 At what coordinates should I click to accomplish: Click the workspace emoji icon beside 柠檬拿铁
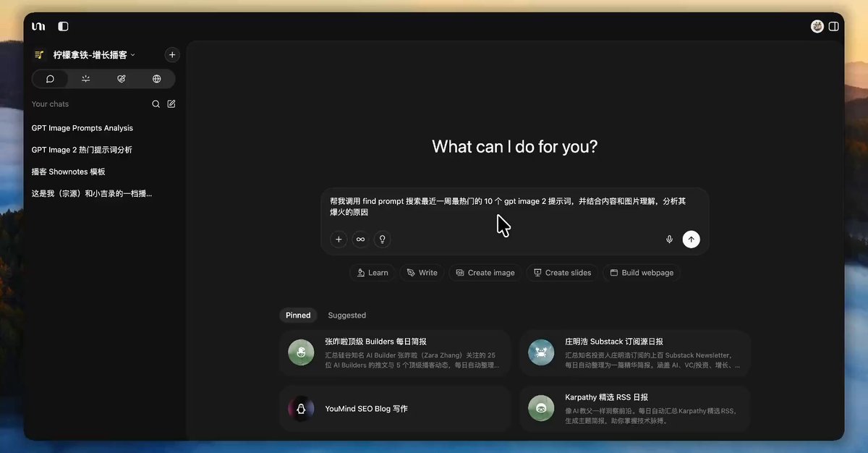point(39,55)
